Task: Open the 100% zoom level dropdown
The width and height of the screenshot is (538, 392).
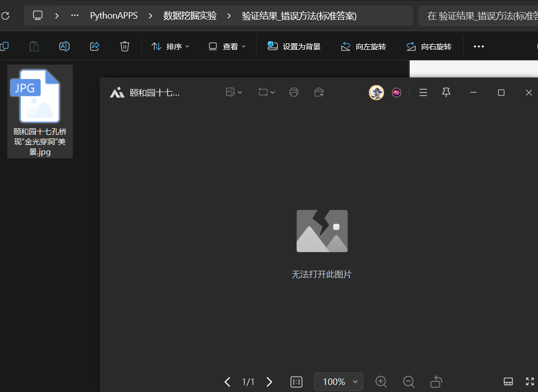Action: [x=338, y=382]
